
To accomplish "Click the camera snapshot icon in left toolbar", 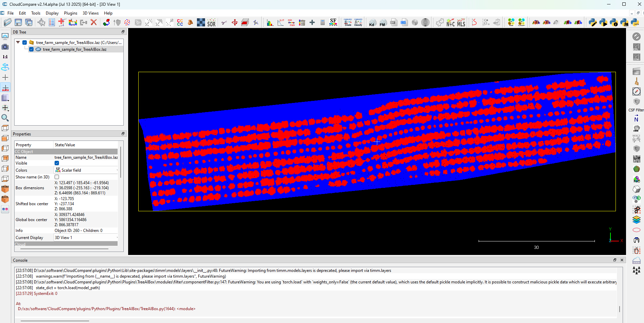I will pos(5,47).
